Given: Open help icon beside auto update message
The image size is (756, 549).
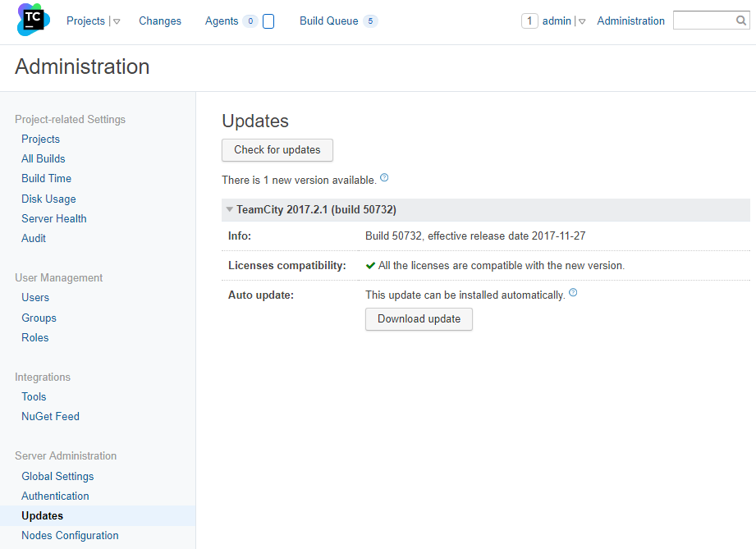Looking at the screenshot, I should pyautogui.click(x=573, y=293).
